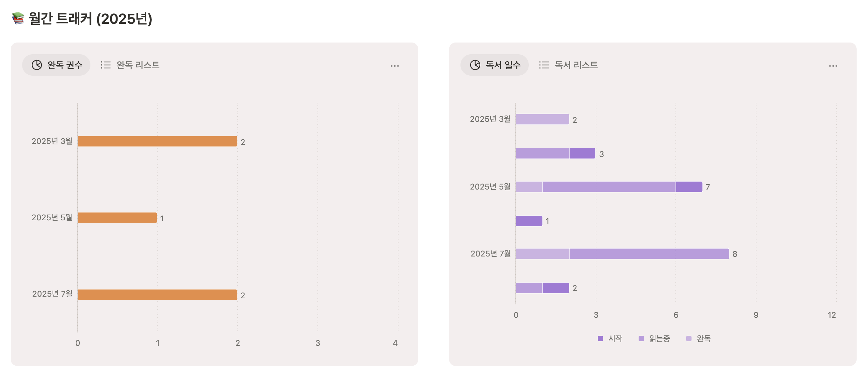Click the books emoji page icon
This screenshot has width=868, height=373.
18,18
